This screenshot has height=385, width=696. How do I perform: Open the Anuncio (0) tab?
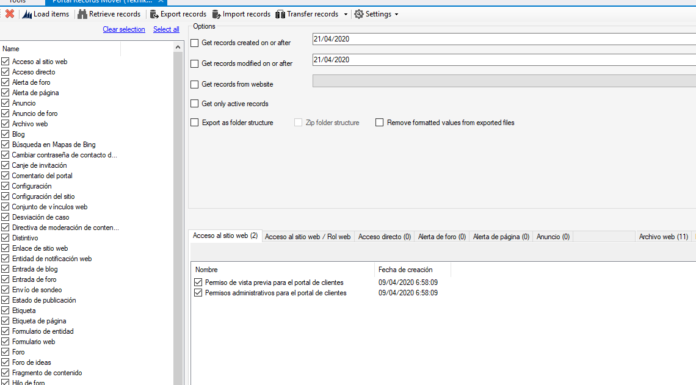[553, 237]
